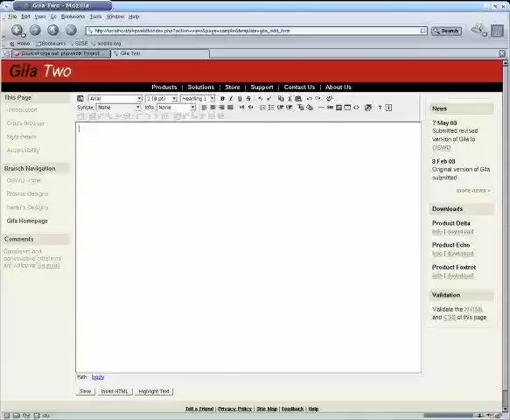Screen dimensions: 510x420
Task: Click the browser Back button
Action: pyautogui.click(x=17, y=31)
